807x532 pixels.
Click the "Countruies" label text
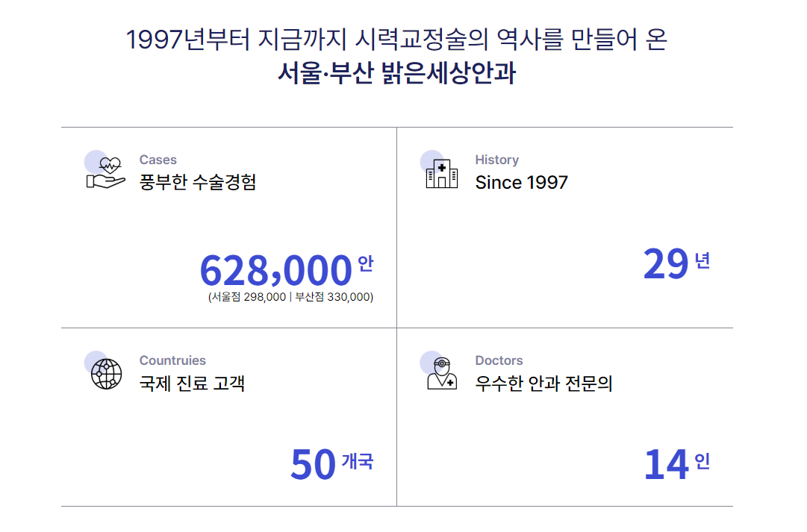(x=172, y=360)
